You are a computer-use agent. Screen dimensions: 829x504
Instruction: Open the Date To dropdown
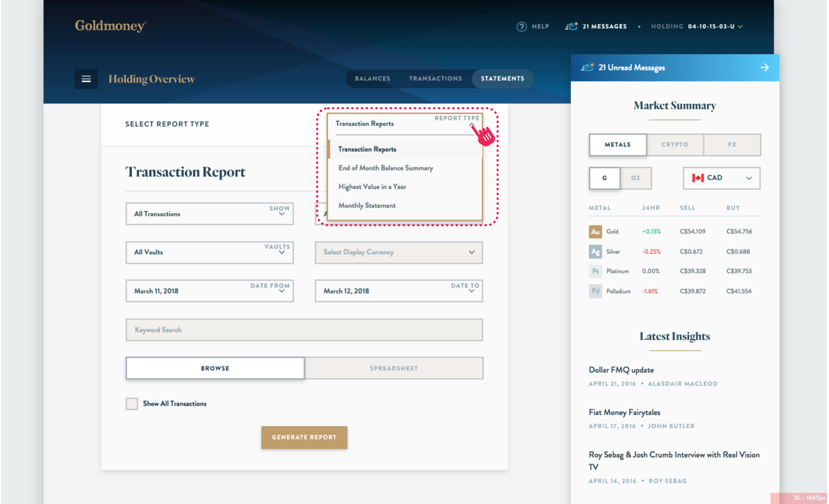pyautogui.click(x=399, y=291)
